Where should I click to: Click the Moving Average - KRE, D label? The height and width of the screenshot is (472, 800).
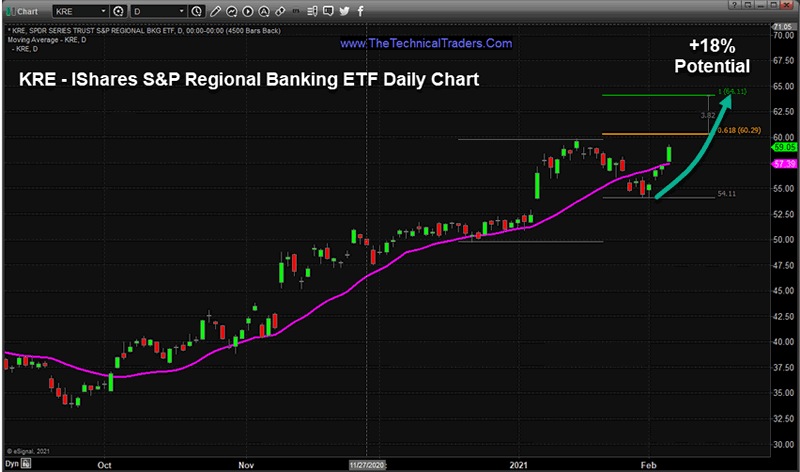[x=47, y=40]
